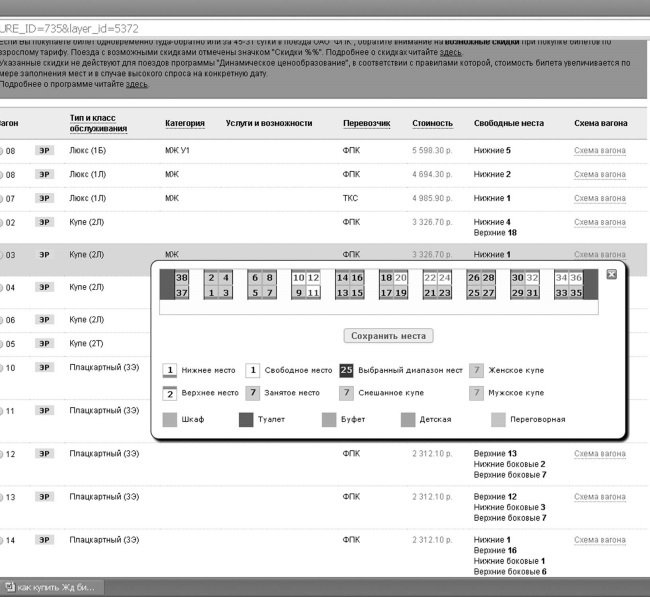Open Схема вагона link for wagon 13
Screen dimensions: 650x597
coord(600,497)
